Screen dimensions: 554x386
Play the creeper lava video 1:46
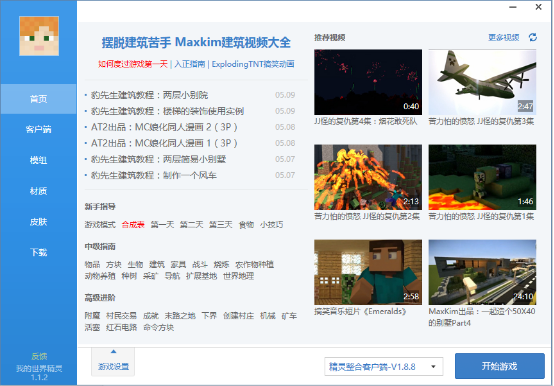coord(482,177)
